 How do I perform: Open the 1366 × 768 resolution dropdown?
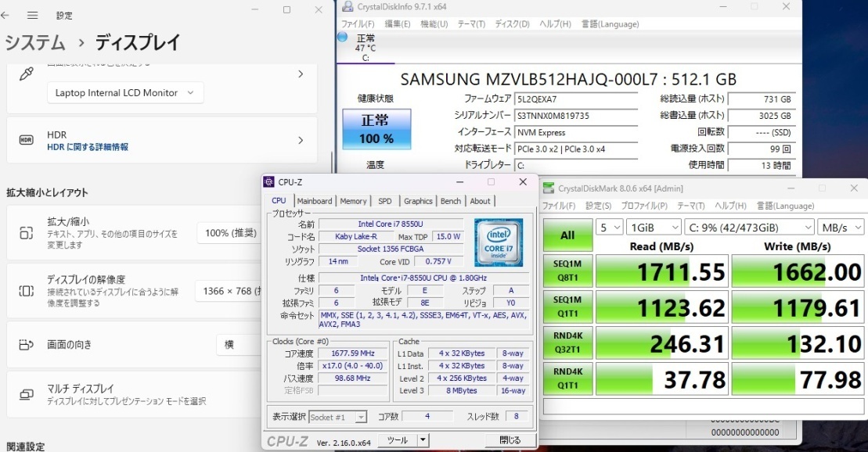point(229,291)
